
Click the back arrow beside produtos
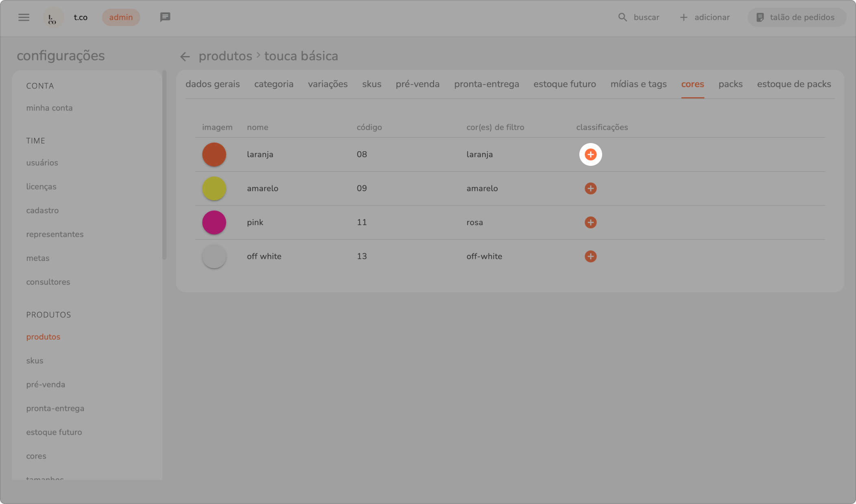coord(185,56)
